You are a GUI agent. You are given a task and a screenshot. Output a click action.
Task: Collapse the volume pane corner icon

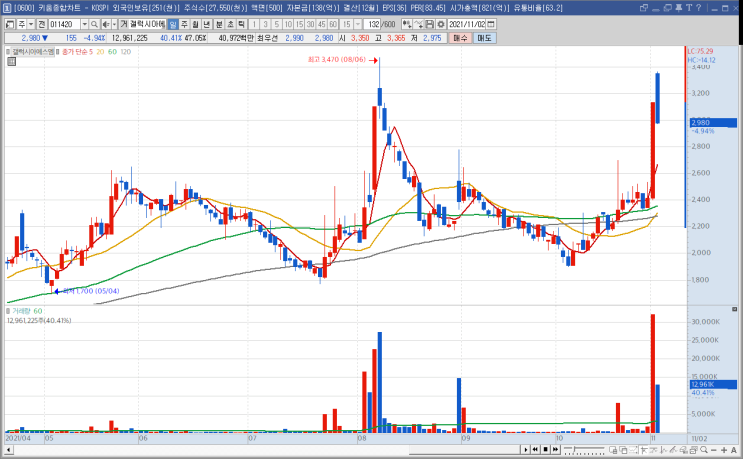pos(734,309)
